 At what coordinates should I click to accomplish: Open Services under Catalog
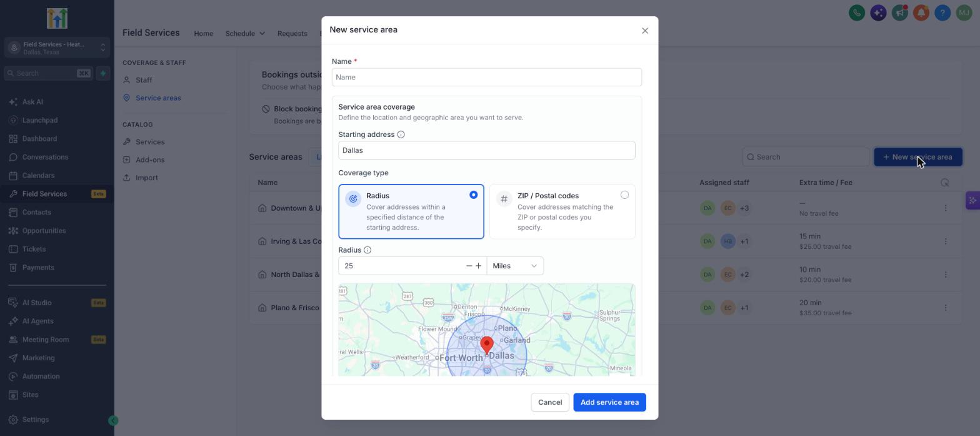pyautogui.click(x=150, y=142)
